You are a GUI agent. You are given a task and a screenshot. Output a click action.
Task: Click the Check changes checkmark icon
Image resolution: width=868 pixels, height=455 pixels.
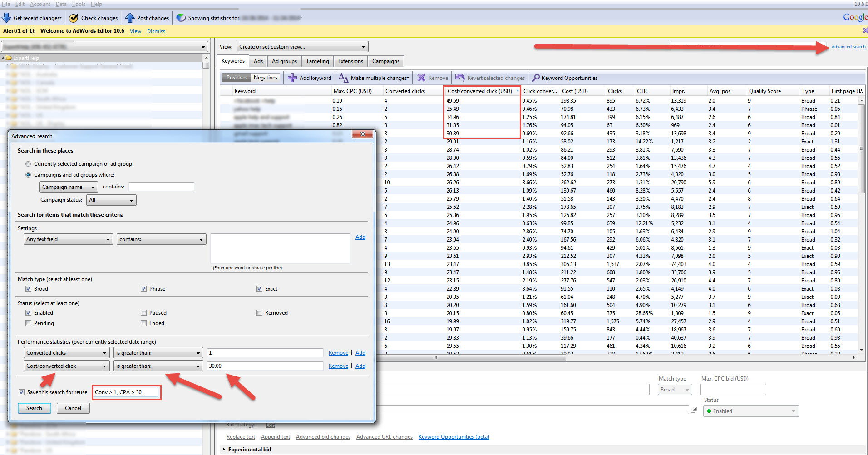74,18
